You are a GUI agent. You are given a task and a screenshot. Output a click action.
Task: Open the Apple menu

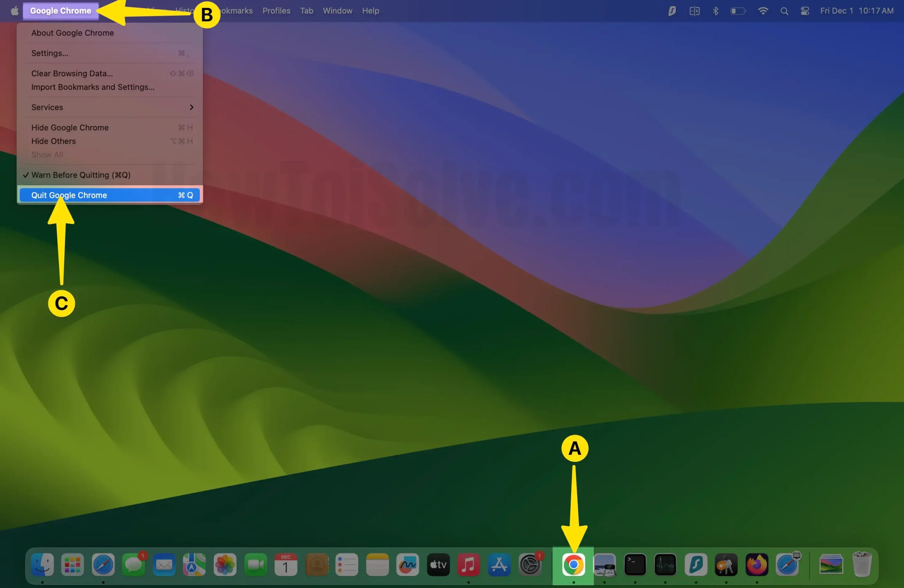coord(14,11)
